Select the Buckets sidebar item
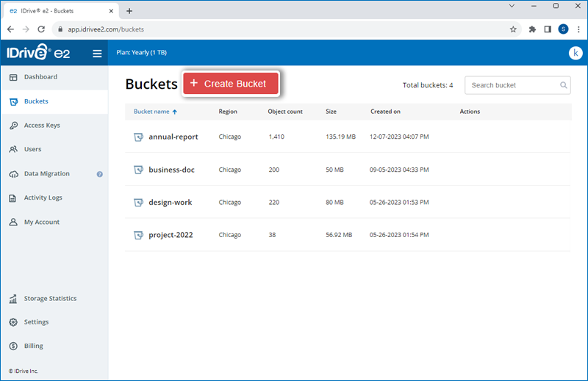 54,101
